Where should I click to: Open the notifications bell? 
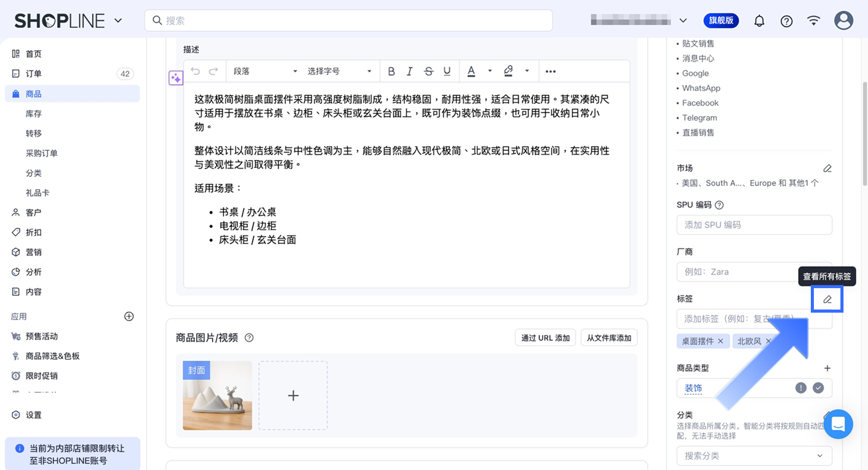click(759, 21)
